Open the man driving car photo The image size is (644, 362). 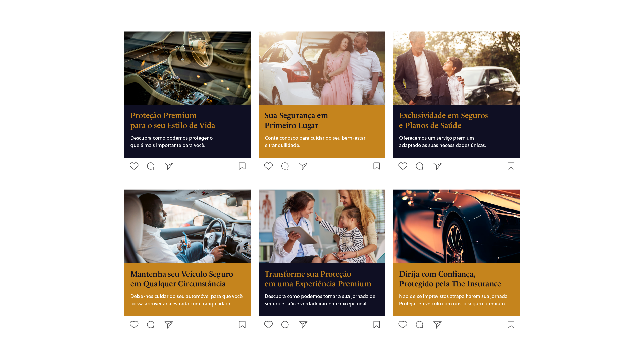[187, 226]
